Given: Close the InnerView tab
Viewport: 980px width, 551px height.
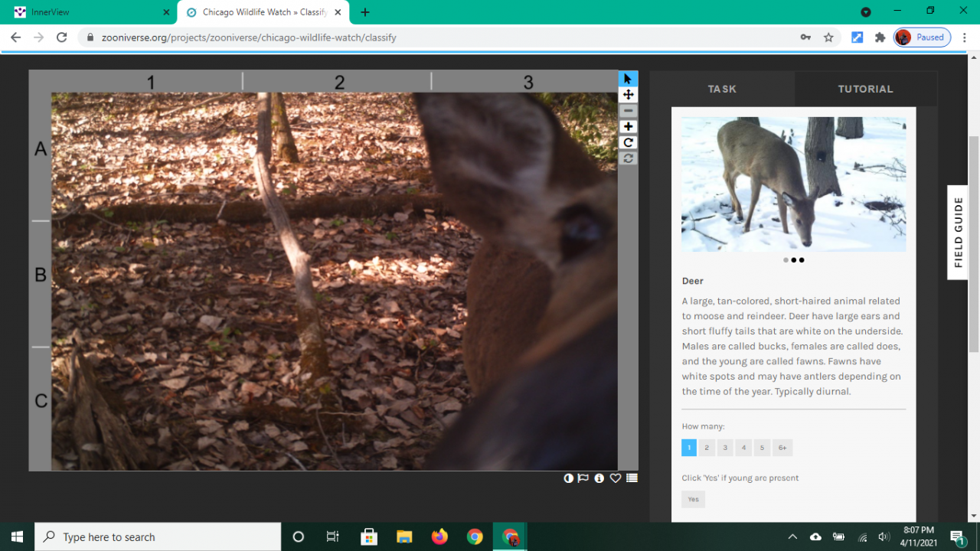Looking at the screenshot, I should pos(166,12).
